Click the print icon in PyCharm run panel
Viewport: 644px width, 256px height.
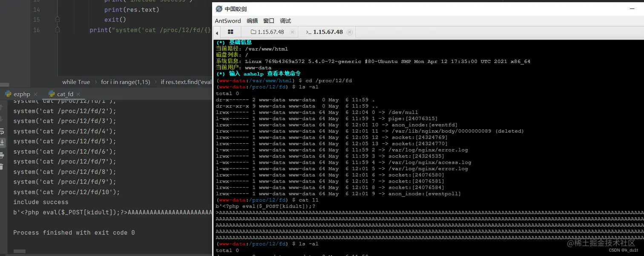point(2,155)
